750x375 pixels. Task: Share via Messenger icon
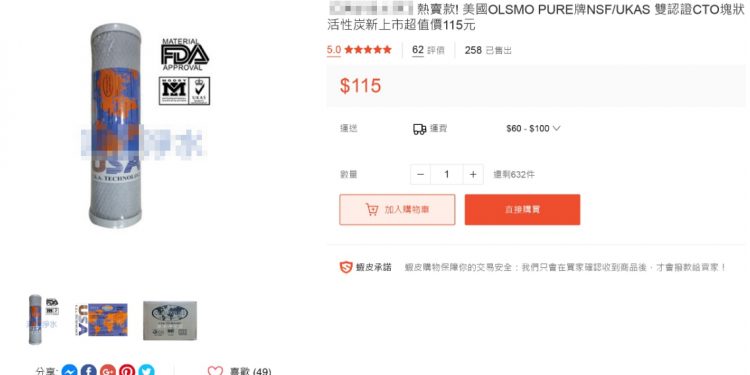tap(69, 371)
